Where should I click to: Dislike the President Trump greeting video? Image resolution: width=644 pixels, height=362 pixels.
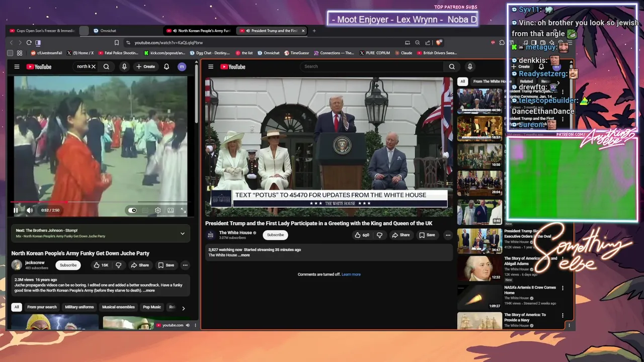(380, 235)
